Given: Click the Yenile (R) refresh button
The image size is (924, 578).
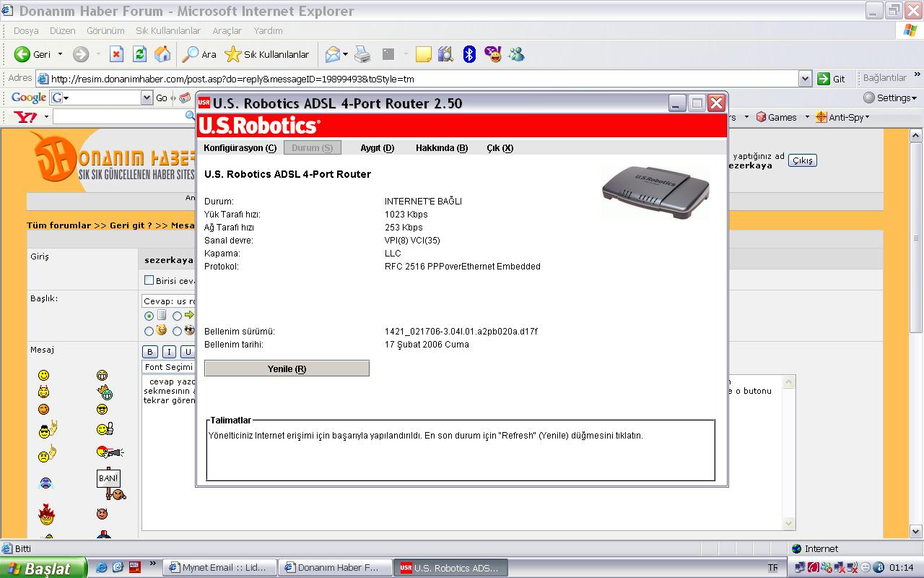Looking at the screenshot, I should (x=287, y=368).
